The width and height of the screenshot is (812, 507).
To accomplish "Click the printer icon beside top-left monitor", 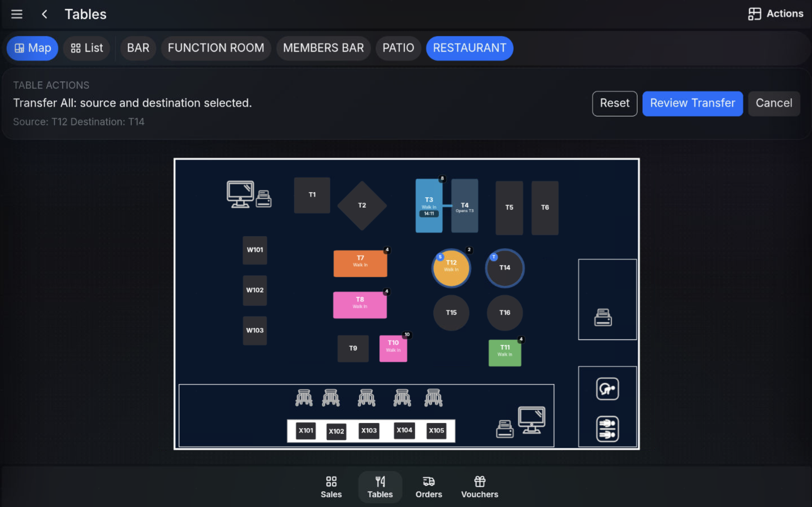I will pyautogui.click(x=264, y=198).
